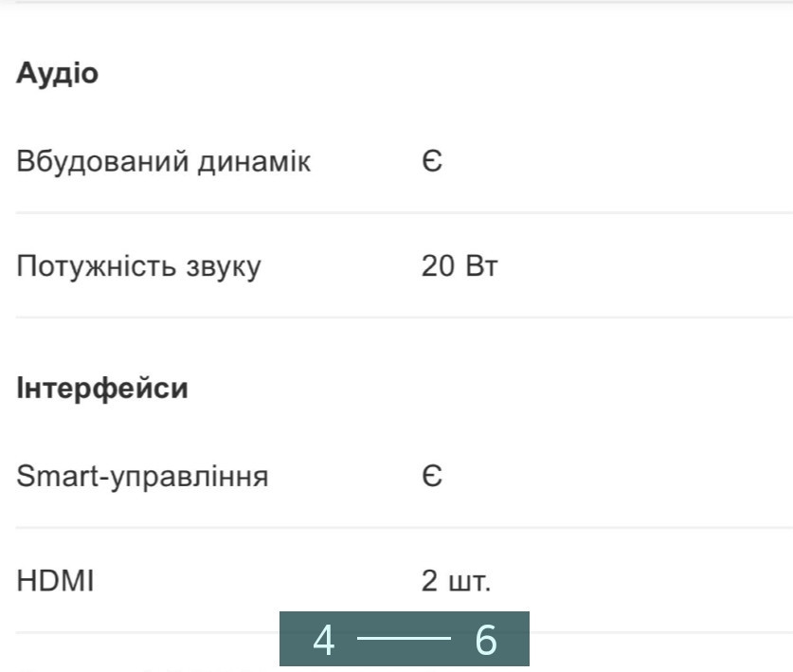Screen dimensions: 793x672
Task: Select the 20 Вт value
Action: point(459,266)
